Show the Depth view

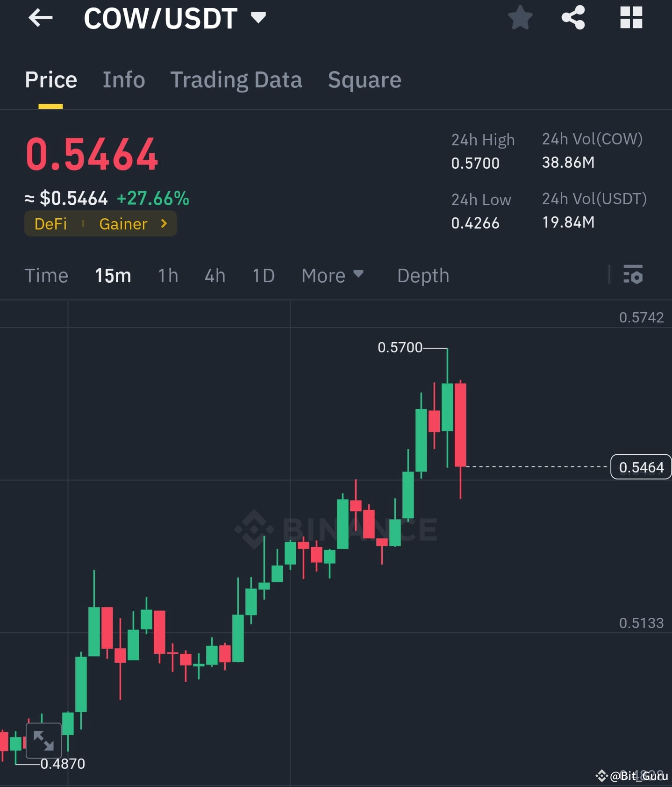pyautogui.click(x=422, y=276)
